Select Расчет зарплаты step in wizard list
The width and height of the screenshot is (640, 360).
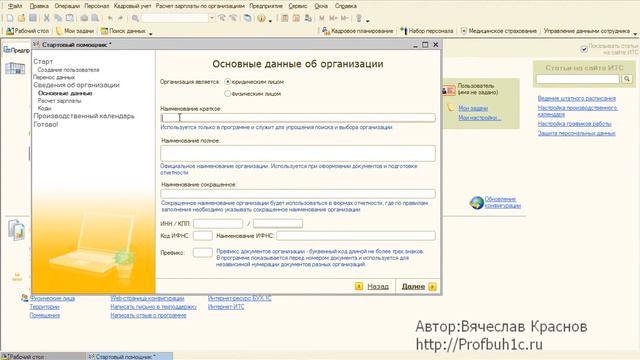coord(60,100)
